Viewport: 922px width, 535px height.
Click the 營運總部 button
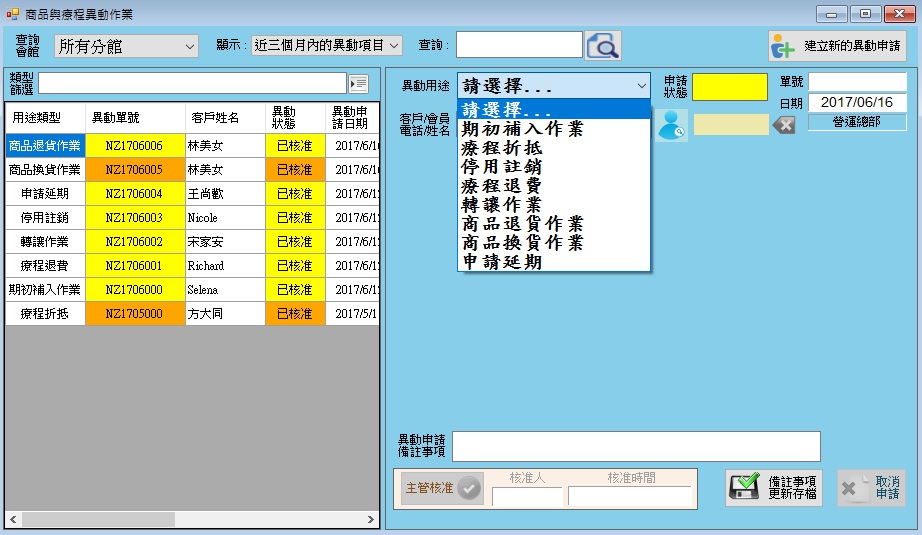(857, 122)
